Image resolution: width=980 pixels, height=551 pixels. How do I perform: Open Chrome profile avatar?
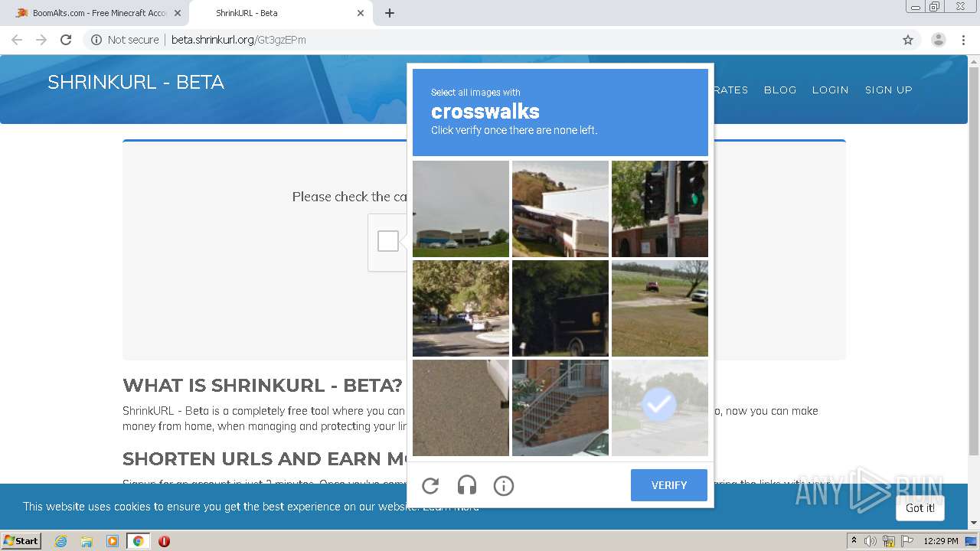pyautogui.click(x=939, y=40)
